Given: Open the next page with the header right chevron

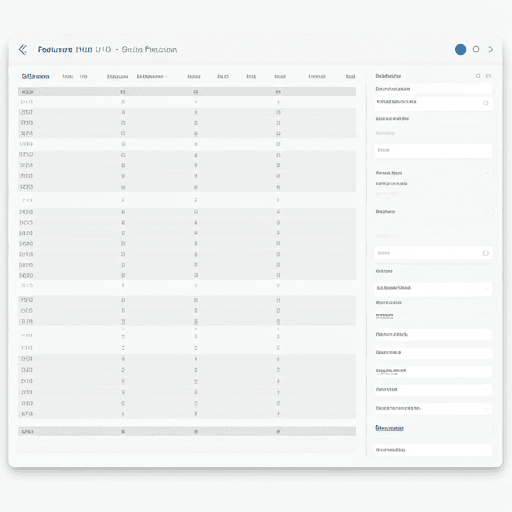Looking at the screenshot, I should pos(491,49).
